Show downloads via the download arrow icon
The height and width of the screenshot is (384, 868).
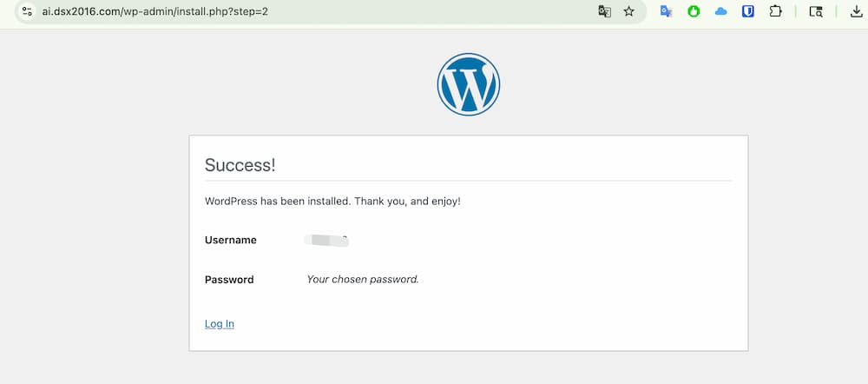[x=856, y=11]
